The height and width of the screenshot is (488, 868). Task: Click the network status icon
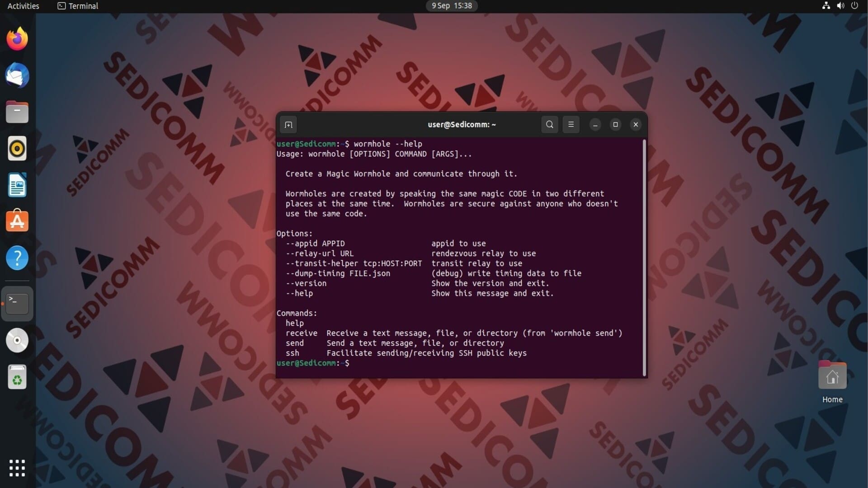click(x=826, y=6)
